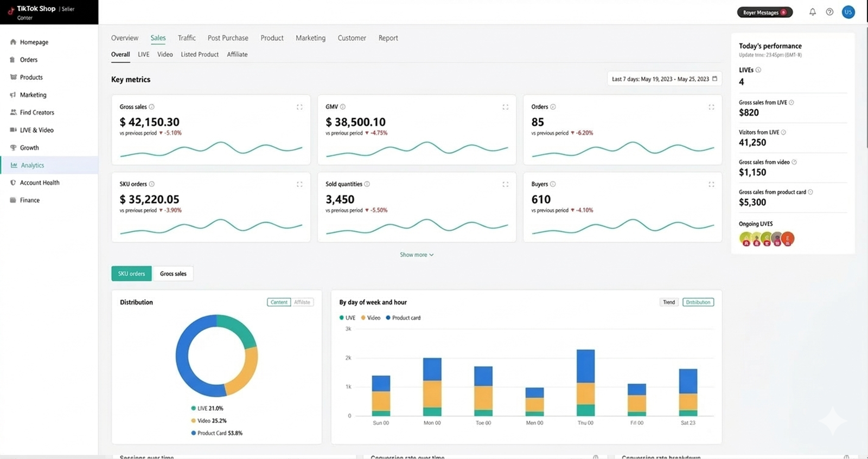Click the Account Health shield icon

click(13, 183)
